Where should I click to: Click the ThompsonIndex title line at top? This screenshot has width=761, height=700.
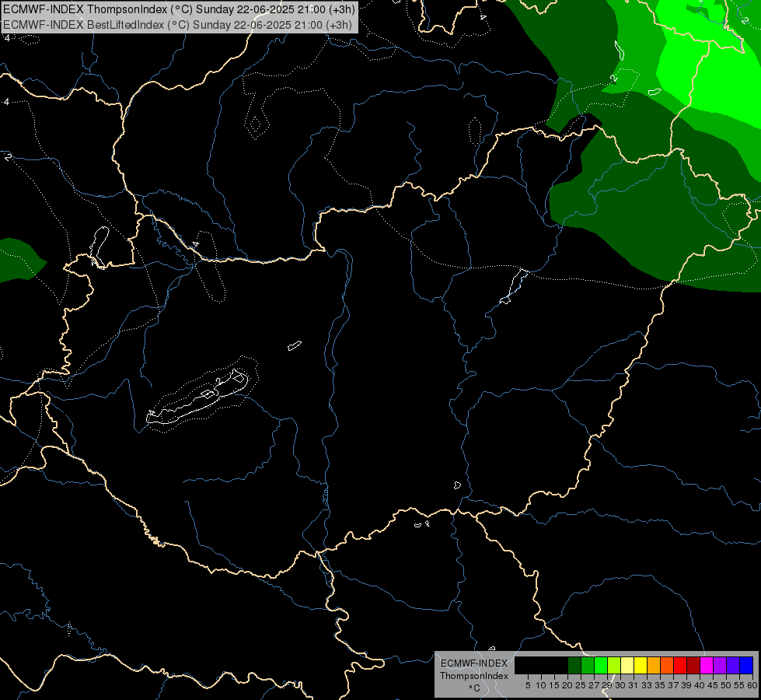click(179, 9)
